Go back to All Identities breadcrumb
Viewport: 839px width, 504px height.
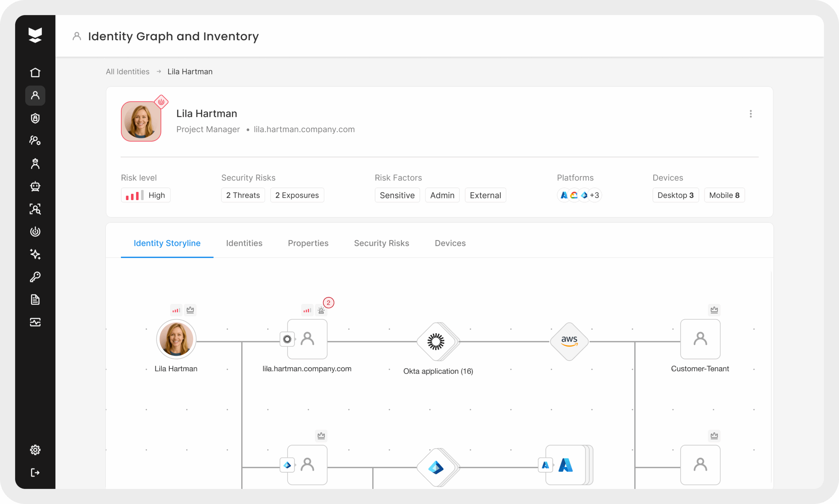click(x=127, y=72)
